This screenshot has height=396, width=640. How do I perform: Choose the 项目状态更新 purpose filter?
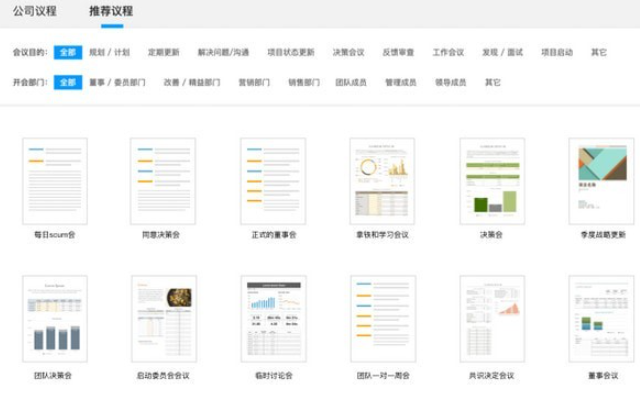point(291,52)
